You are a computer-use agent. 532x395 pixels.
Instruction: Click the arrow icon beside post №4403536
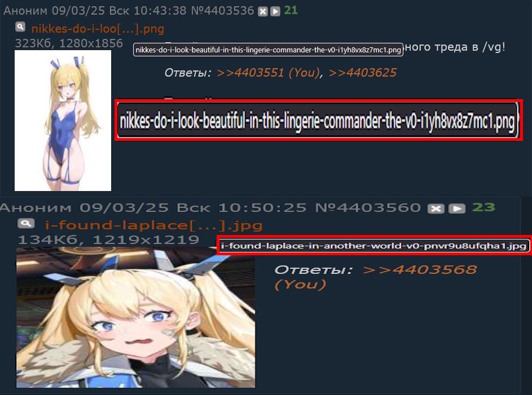tap(275, 11)
